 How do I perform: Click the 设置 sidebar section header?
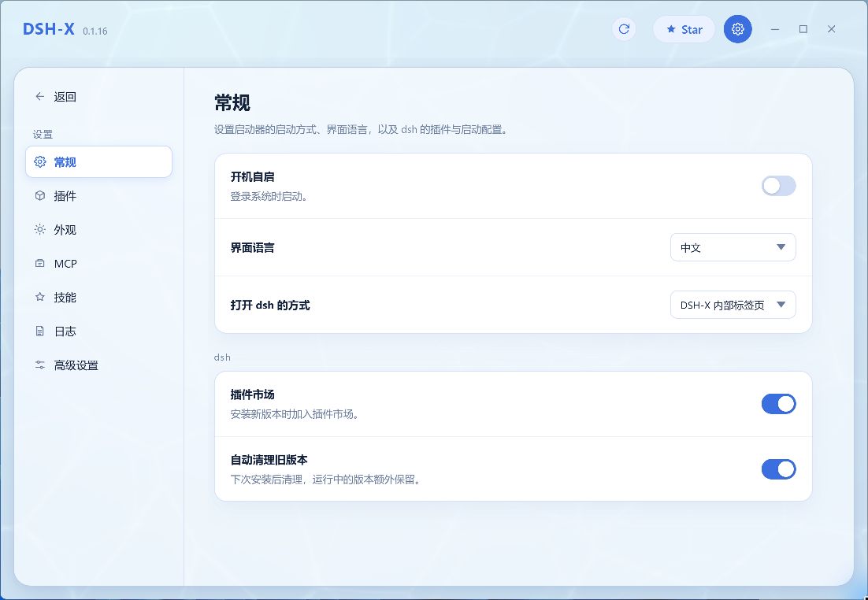coord(43,134)
